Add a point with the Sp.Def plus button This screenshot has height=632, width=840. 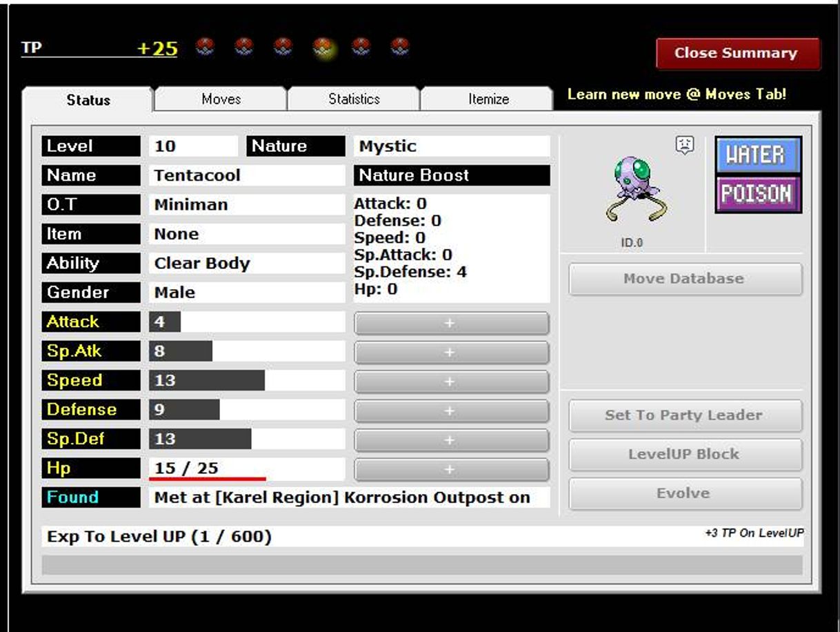[452, 440]
